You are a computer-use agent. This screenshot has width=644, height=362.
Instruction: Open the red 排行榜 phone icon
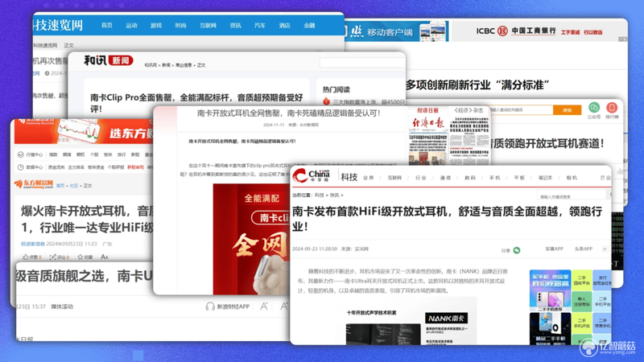tap(612, 108)
